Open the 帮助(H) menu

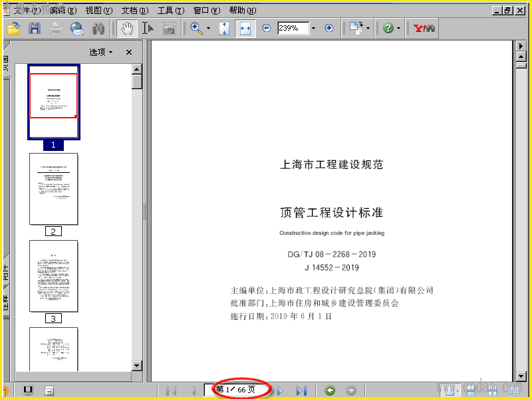243,11
